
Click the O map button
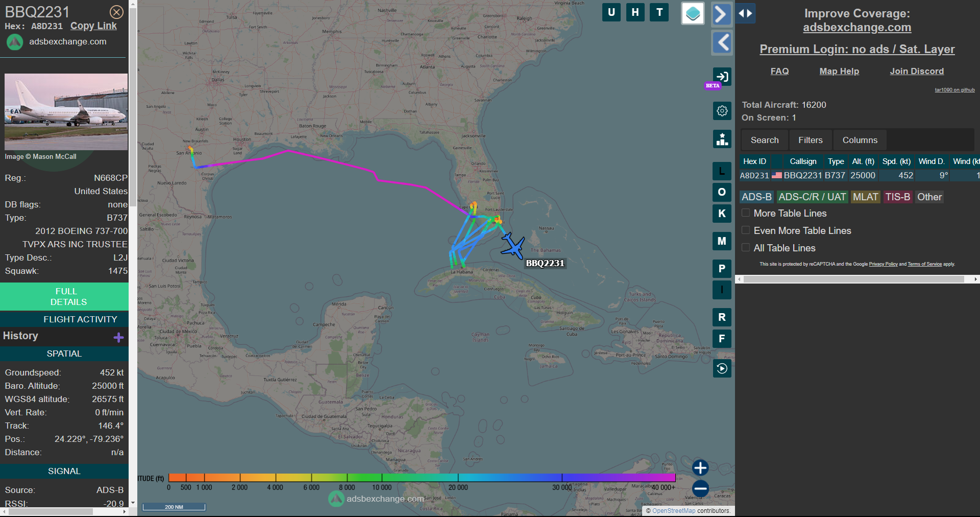722,192
